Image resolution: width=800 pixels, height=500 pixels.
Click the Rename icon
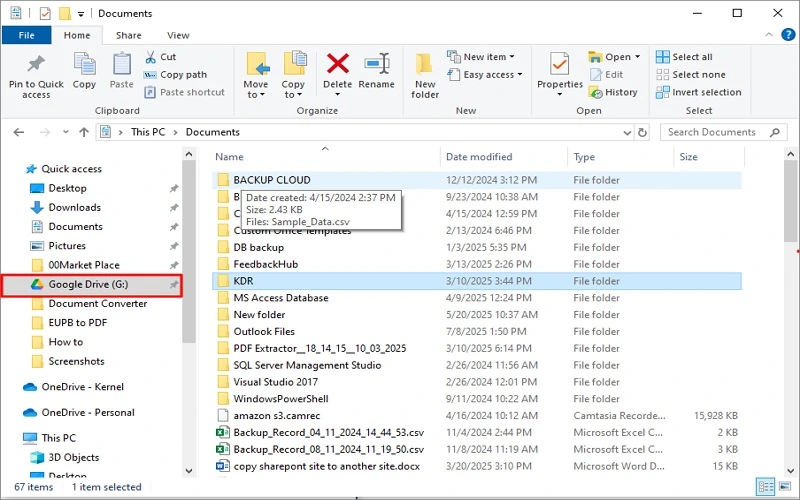tap(377, 64)
